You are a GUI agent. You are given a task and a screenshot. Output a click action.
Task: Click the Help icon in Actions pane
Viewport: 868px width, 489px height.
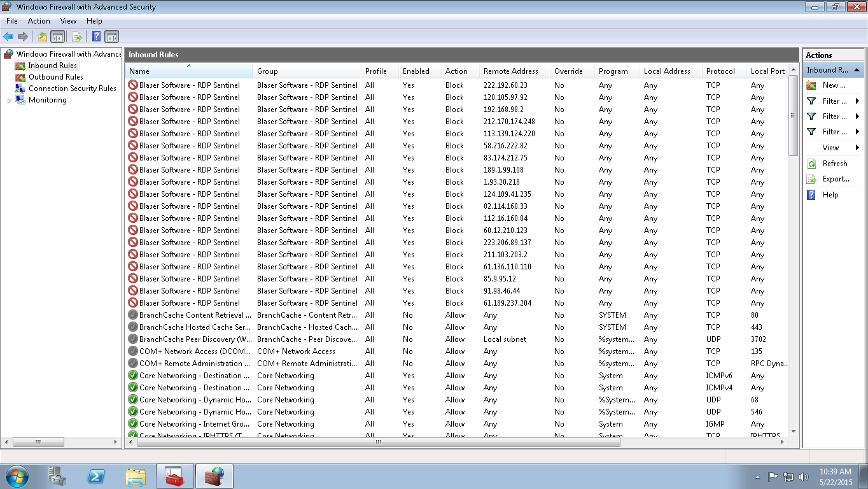tap(811, 195)
